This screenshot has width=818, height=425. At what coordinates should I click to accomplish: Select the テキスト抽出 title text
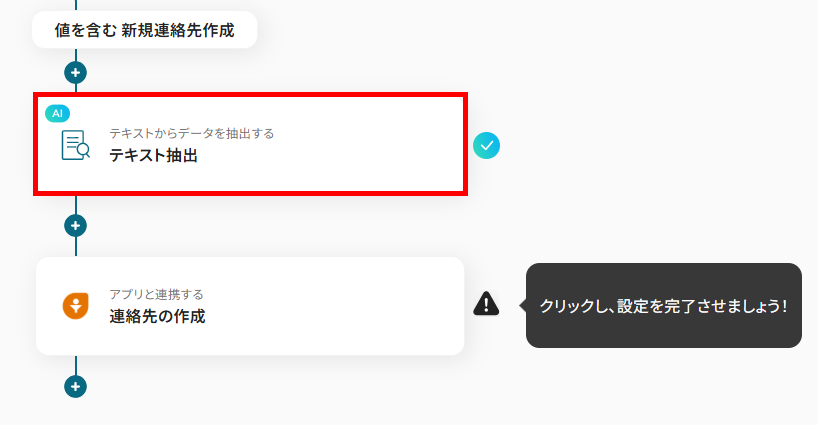click(153, 155)
